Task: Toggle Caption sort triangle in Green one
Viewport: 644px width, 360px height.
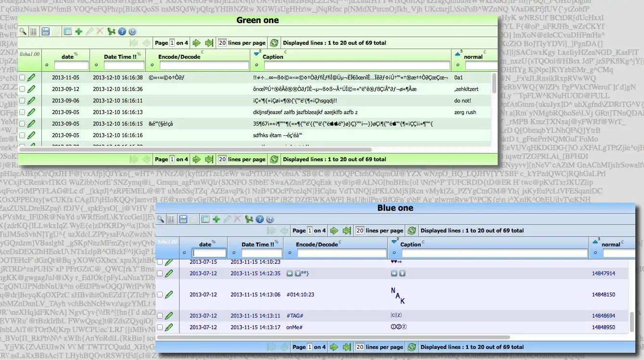Action: tap(257, 54)
